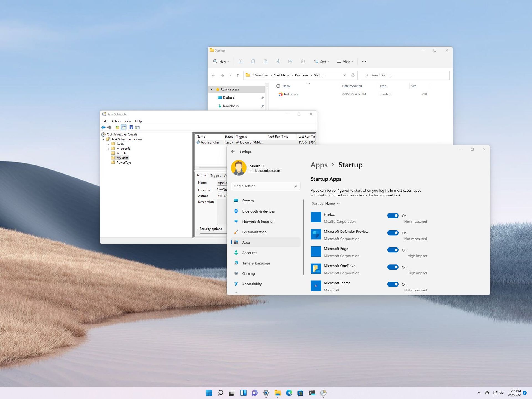The height and width of the screenshot is (399, 532).
Task: Click the Time & language settings icon
Action: (236, 263)
